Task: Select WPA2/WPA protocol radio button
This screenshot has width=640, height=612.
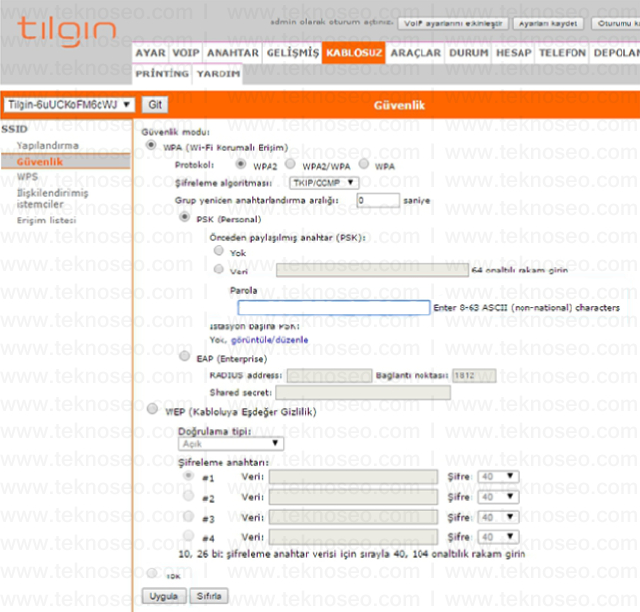Action: 290,164
